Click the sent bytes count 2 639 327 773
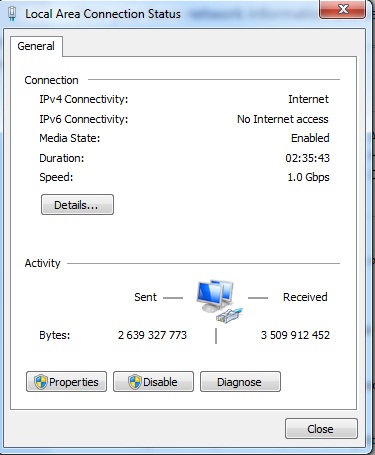 [152, 335]
